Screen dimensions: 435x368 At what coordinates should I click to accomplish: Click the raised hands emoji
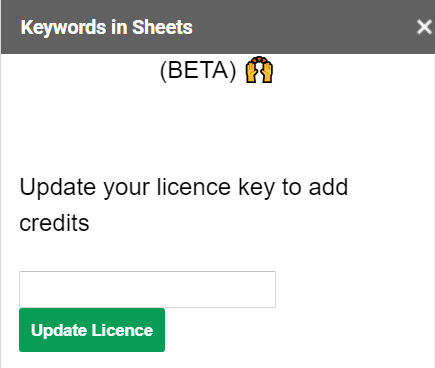[x=259, y=70]
